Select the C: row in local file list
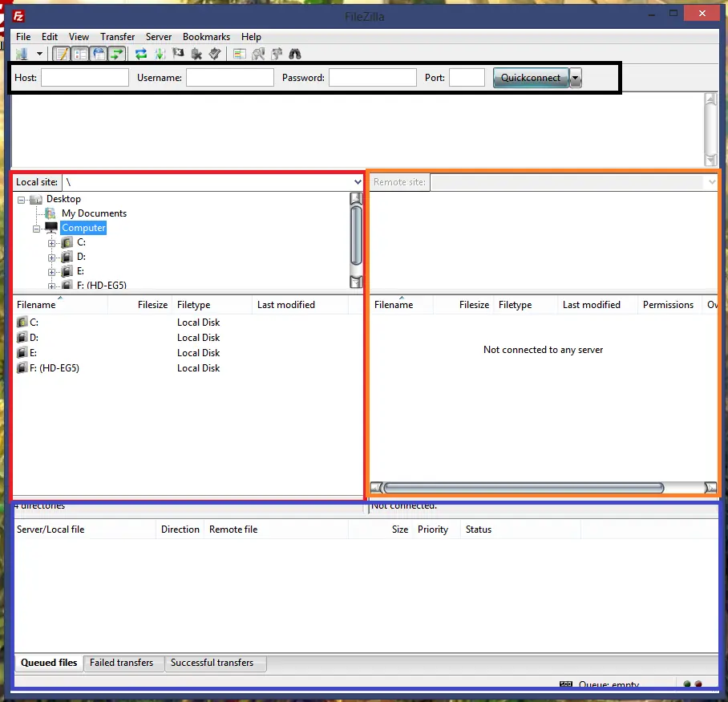Viewport: 728px width, 702px height. point(188,322)
